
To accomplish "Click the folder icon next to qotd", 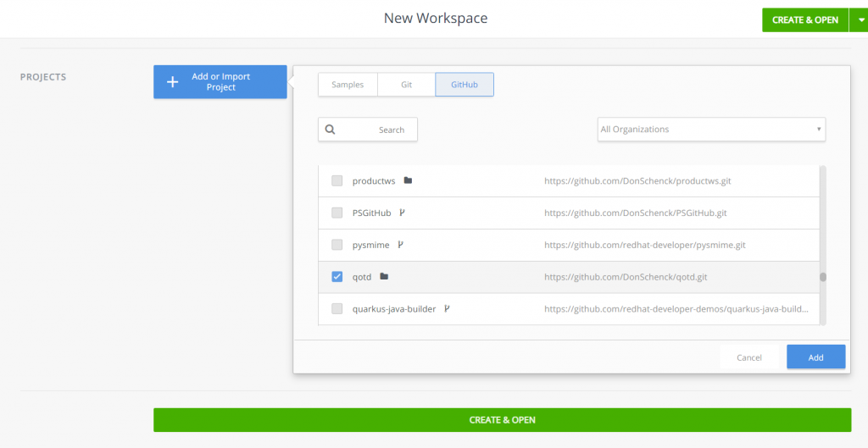I will click(x=384, y=277).
